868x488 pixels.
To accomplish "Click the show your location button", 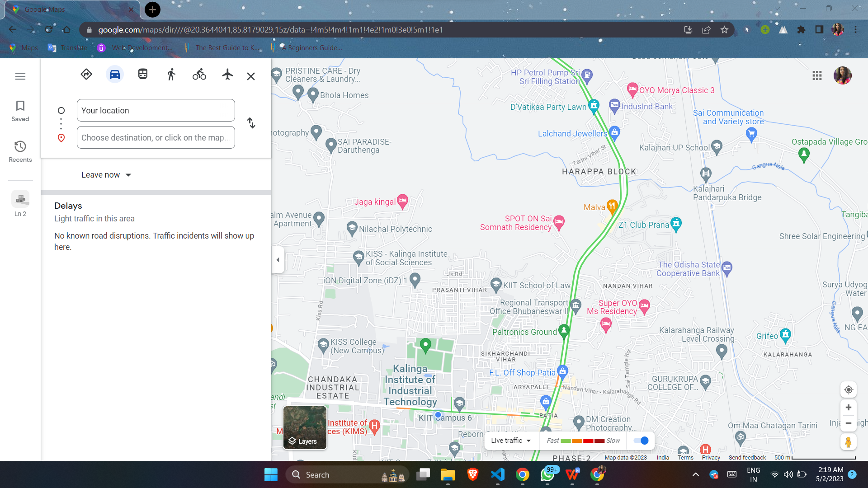I will click(849, 389).
